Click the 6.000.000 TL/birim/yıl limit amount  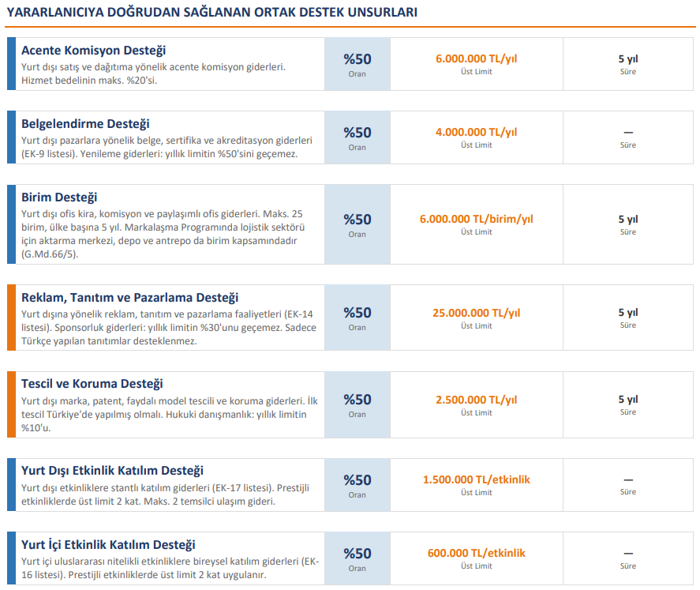(x=476, y=219)
